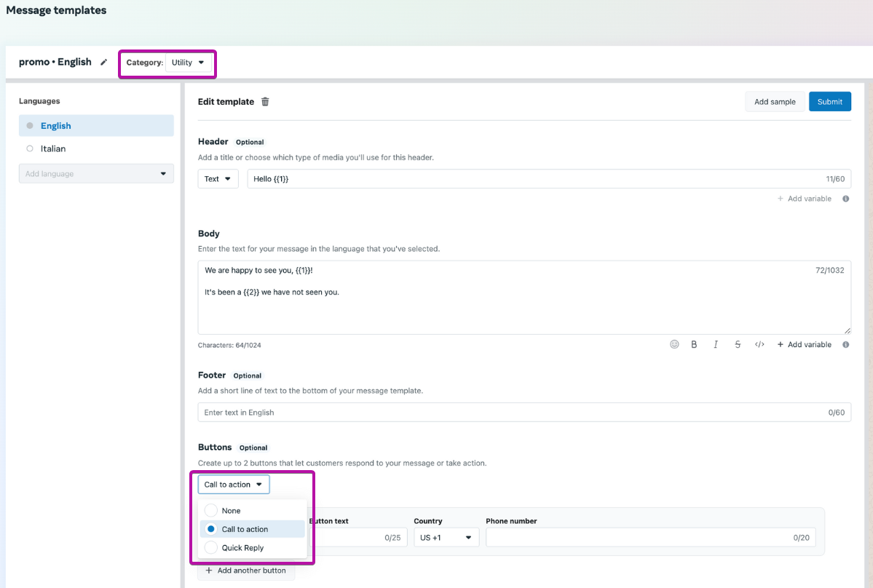The image size is (873, 588).
Task: Select the None button type option
Action: 211,511
